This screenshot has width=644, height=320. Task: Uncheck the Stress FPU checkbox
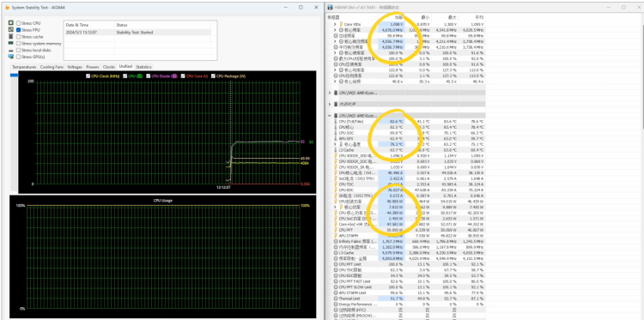point(19,30)
